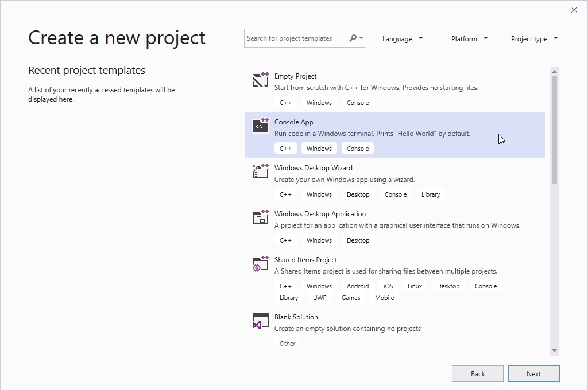This screenshot has width=588, height=390.
Task: Click C++ tag under Console App
Action: pyautogui.click(x=285, y=149)
